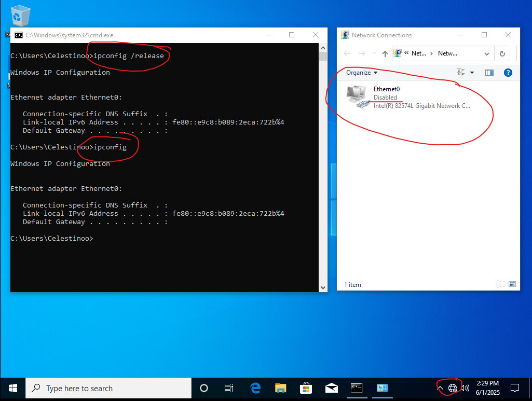Click the Refresh button in address bar
The image size is (532, 401).
click(502, 53)
